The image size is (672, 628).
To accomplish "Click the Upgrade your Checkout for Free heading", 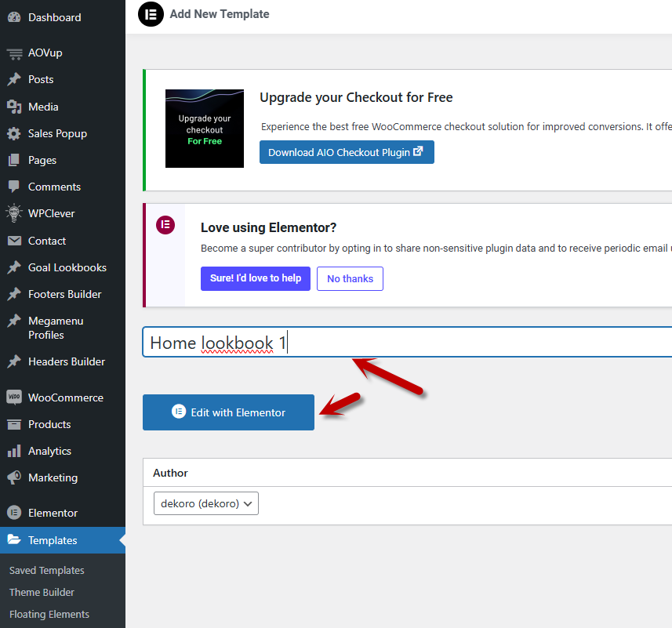I will [356, 98].
